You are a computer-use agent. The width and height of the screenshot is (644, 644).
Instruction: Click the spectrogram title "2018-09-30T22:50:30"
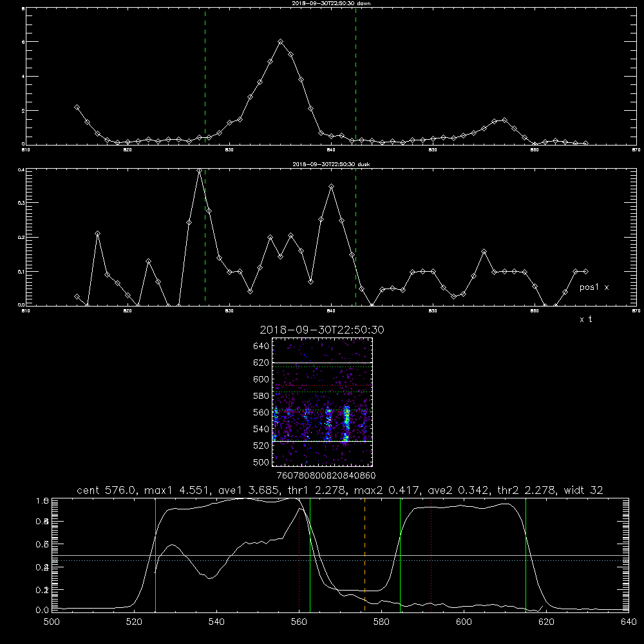[322, 330]
